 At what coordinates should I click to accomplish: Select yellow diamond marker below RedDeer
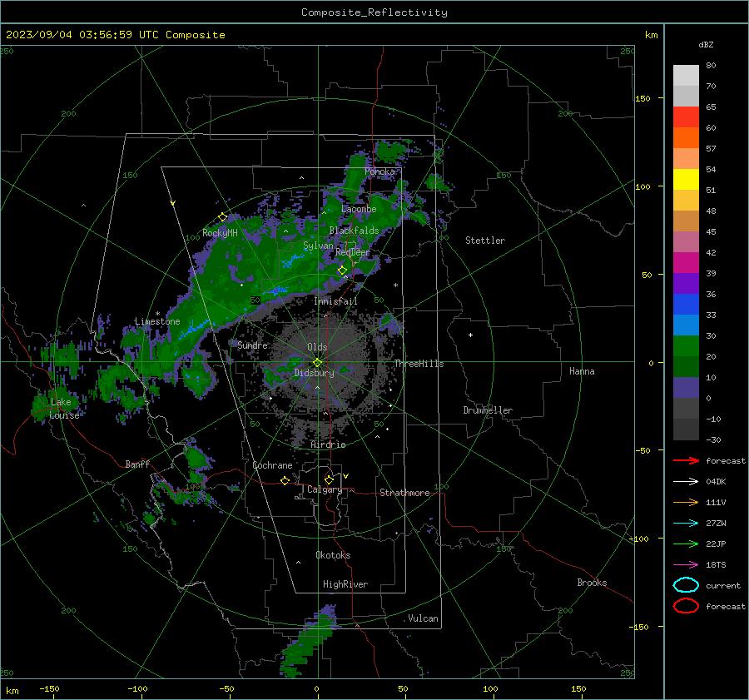(342, 271)
